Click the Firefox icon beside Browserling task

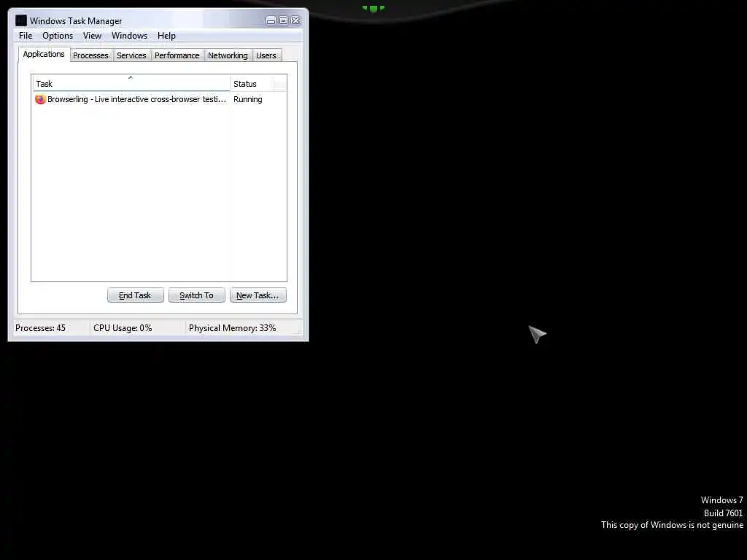pos(40,99)
